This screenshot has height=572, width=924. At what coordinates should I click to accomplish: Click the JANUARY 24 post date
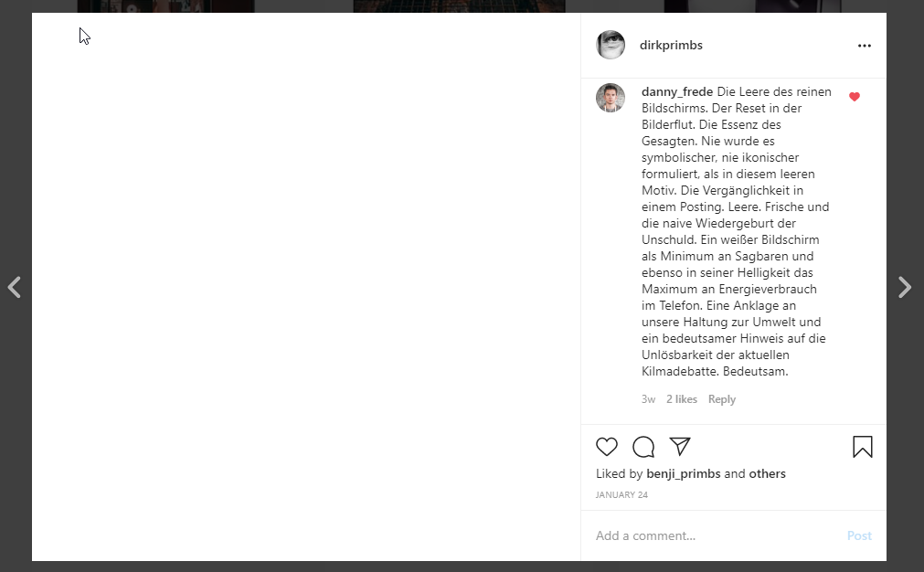(621, 495)
